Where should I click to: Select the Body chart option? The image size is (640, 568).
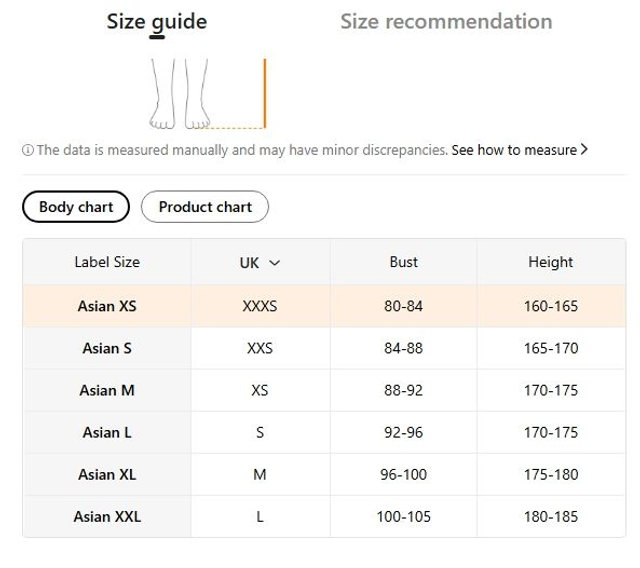click(76, 207)
